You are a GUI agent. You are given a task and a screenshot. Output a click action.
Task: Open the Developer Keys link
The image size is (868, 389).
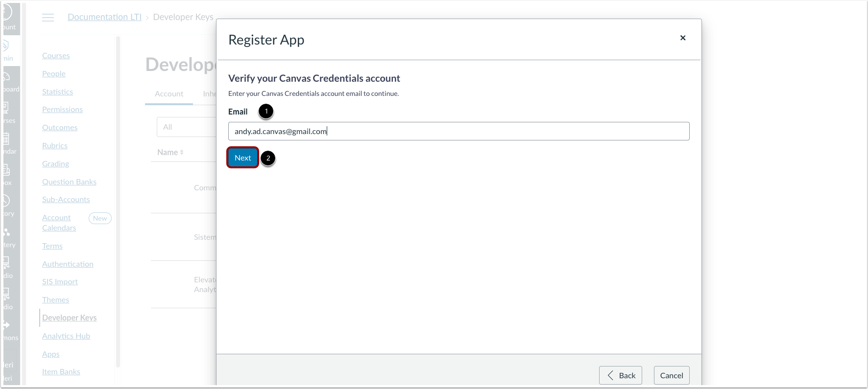click(x=70, y=318)
